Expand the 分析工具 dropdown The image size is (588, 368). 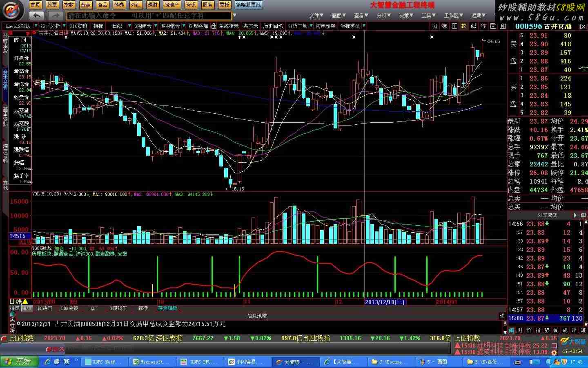311,26
